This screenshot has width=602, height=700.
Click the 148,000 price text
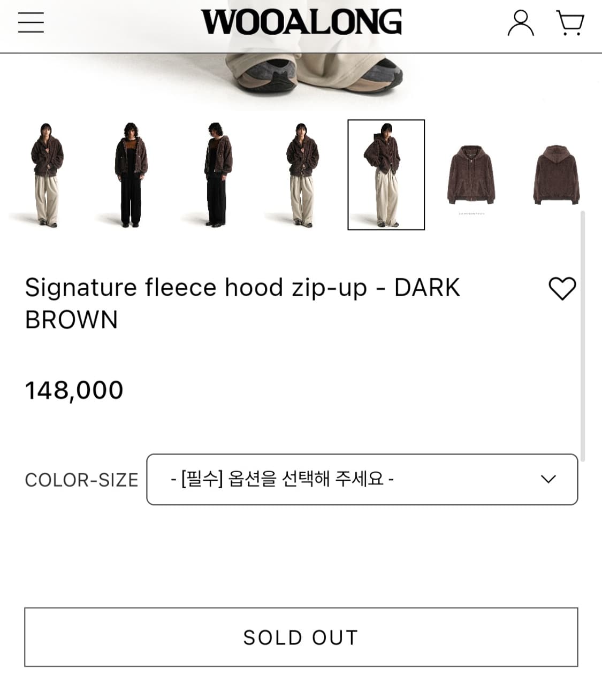pos(74,390)
